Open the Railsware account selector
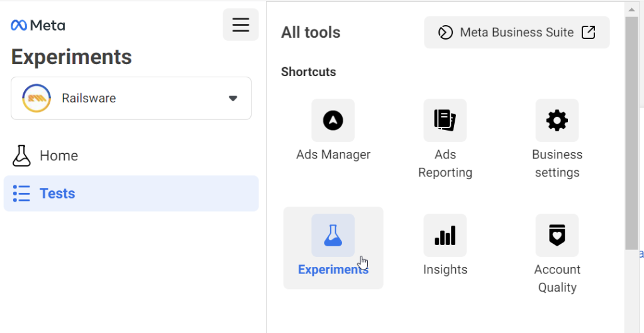Screen dimensions: 644x333 (x=131, y=98)
